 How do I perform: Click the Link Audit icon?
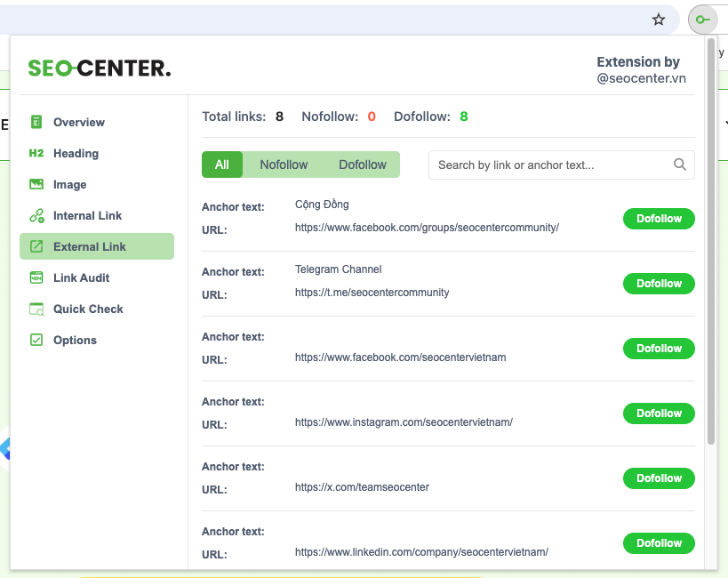coord(36,277)
